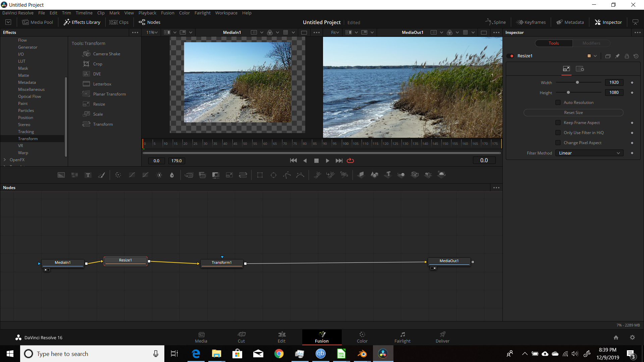Viewport: 644px width, 362px height.
Task: Open the Fusion menu
Action: [167, 13]
